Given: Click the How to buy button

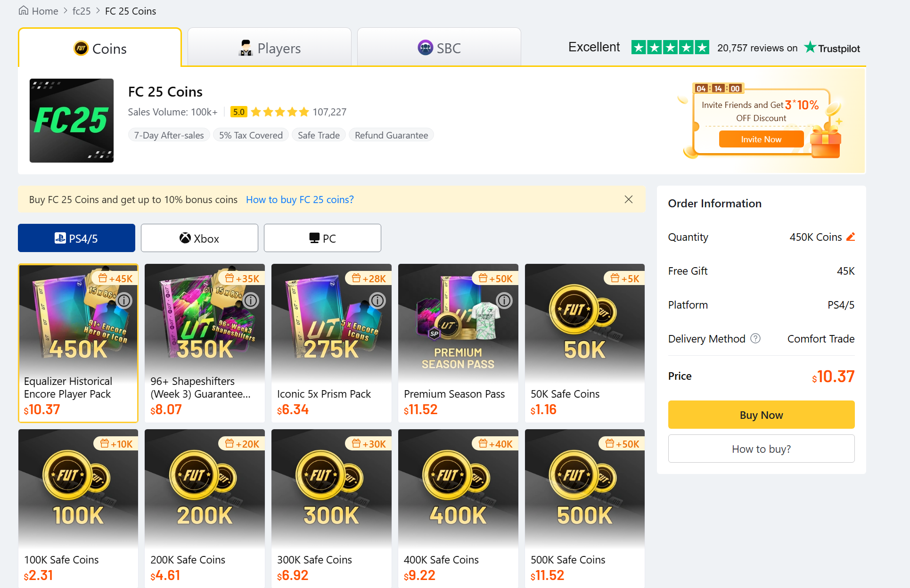Looking at the screenshot, I should (761, 449).
